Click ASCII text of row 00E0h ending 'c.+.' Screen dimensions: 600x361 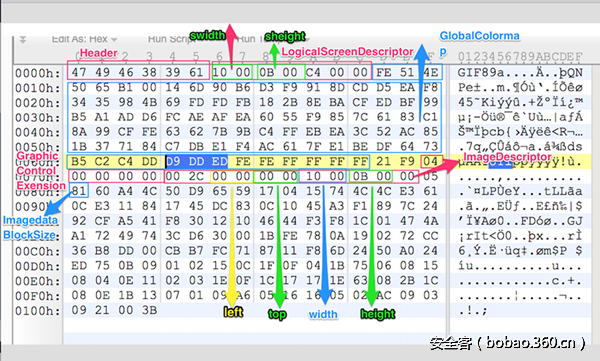(x=520, y=281)
